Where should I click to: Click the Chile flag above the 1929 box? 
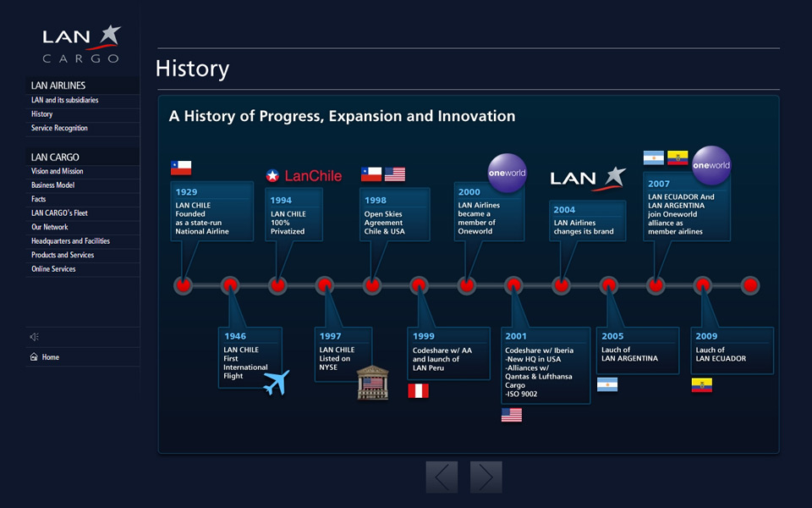(181, 168)
